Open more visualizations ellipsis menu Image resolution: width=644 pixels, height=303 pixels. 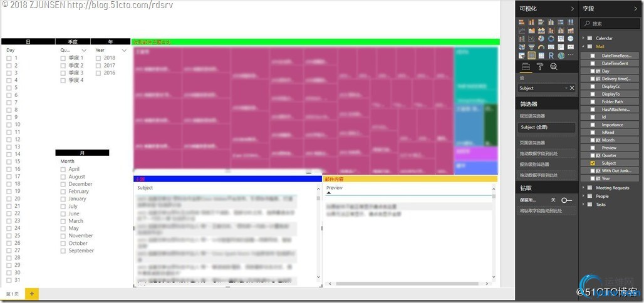pyautogui.click(x=571, y=55)
